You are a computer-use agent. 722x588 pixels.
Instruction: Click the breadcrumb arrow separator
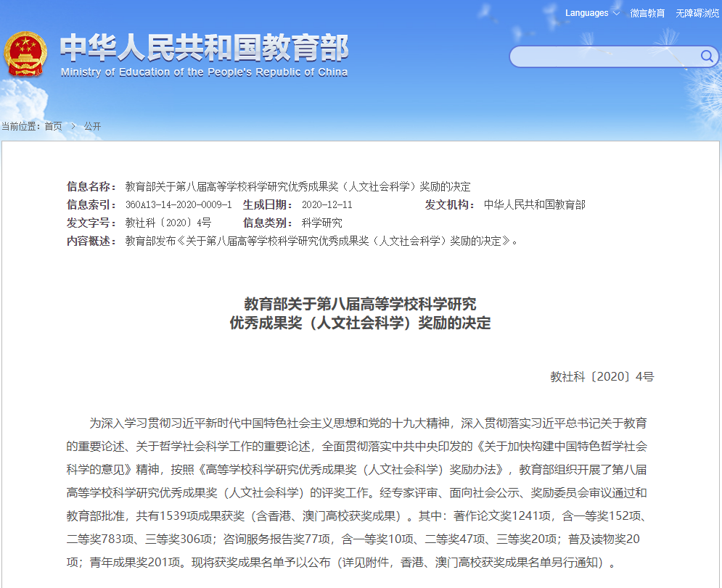73,126
